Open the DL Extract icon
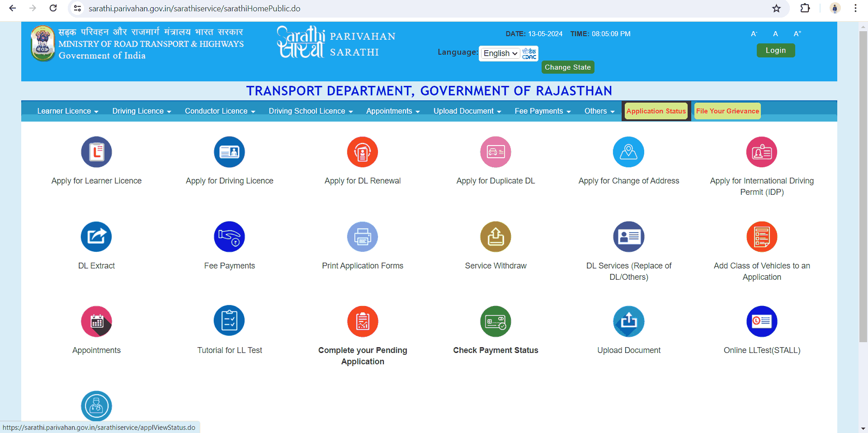868x433 pixels. coord(96,237)
